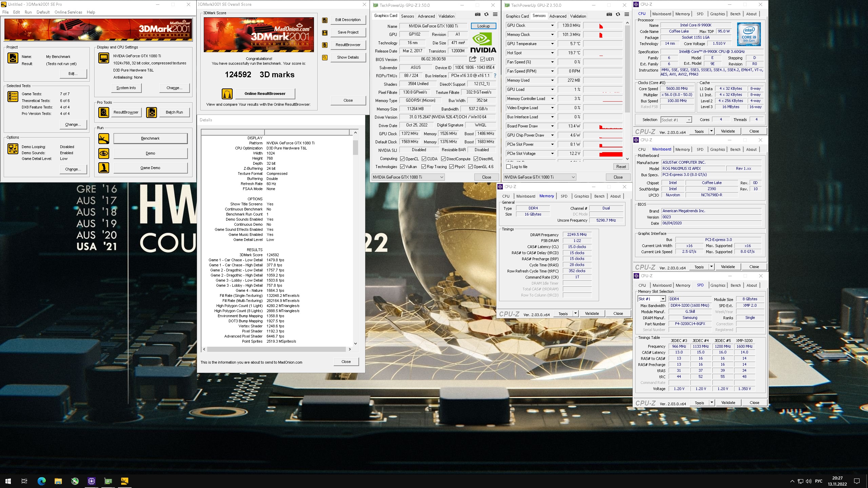
Task: Open the File menu in 3DMark2001
Action: click(x=6, y=12)
